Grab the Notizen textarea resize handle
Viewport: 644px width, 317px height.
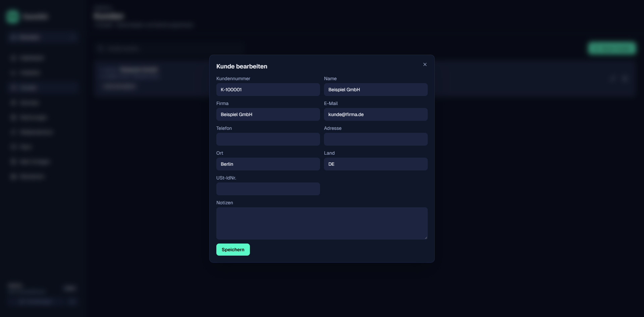(426, 237)
